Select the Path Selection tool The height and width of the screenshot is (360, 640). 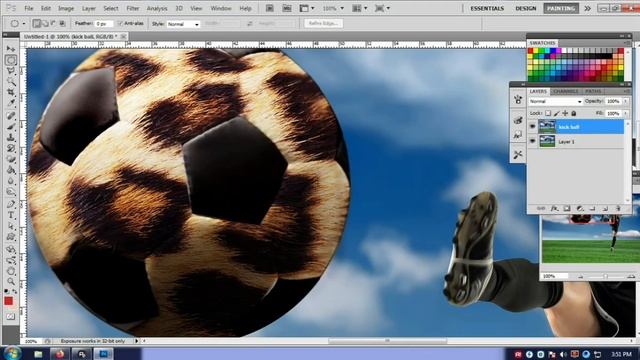11,226
